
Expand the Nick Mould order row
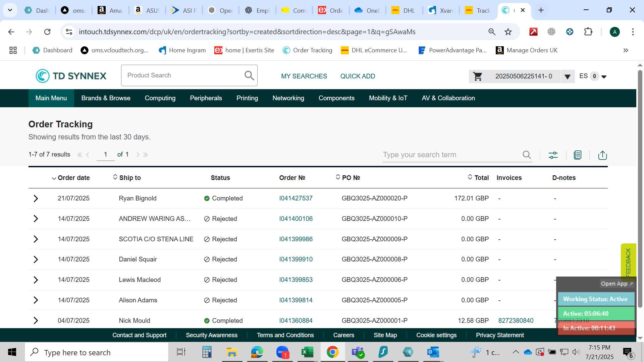point(36,321)
